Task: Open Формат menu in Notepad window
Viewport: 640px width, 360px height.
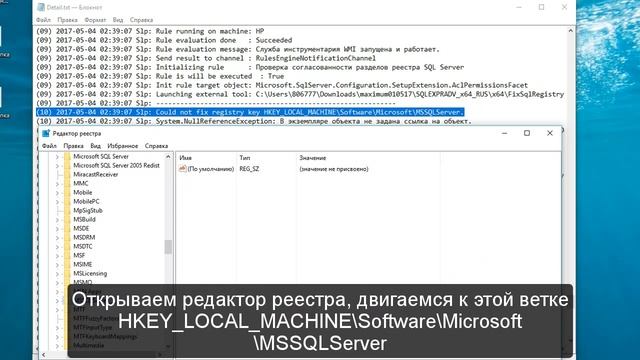Action: (x=95, y=20)
